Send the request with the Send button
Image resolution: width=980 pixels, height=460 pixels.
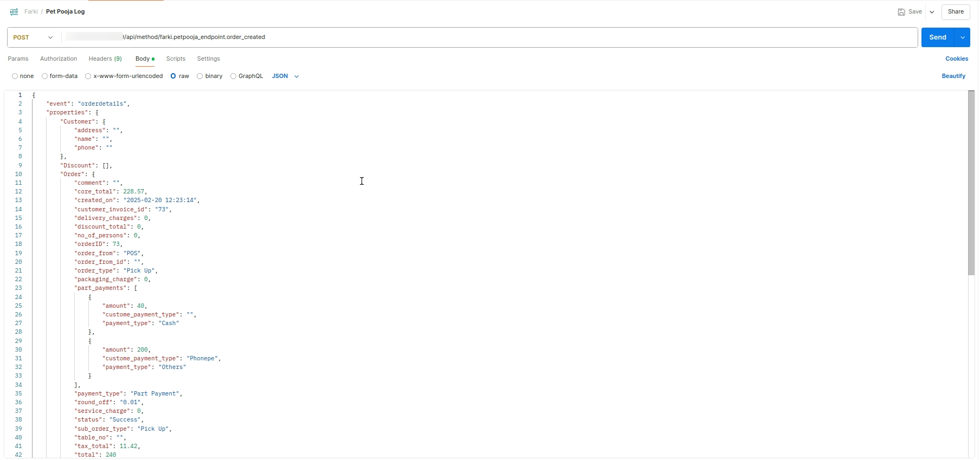938,37
